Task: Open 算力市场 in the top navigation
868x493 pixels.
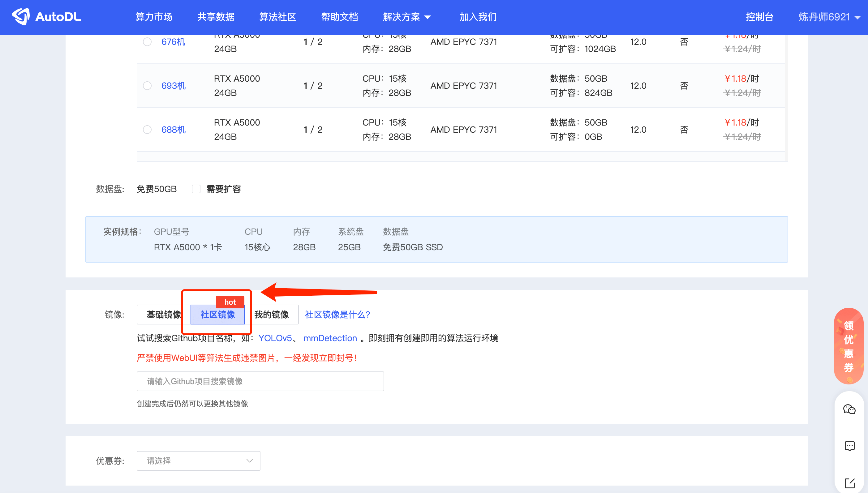Action: (x=154, y=17)
